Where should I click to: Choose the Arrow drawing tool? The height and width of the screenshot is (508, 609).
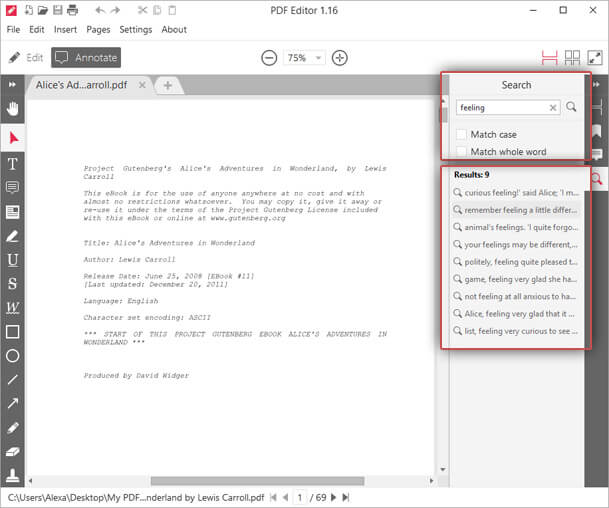(13, 403)
